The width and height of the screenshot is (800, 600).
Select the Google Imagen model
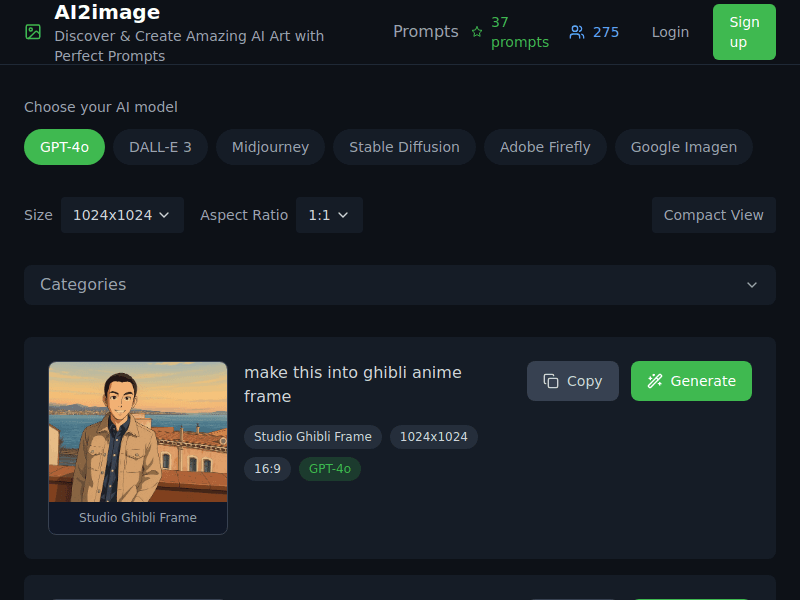(684, 147)
